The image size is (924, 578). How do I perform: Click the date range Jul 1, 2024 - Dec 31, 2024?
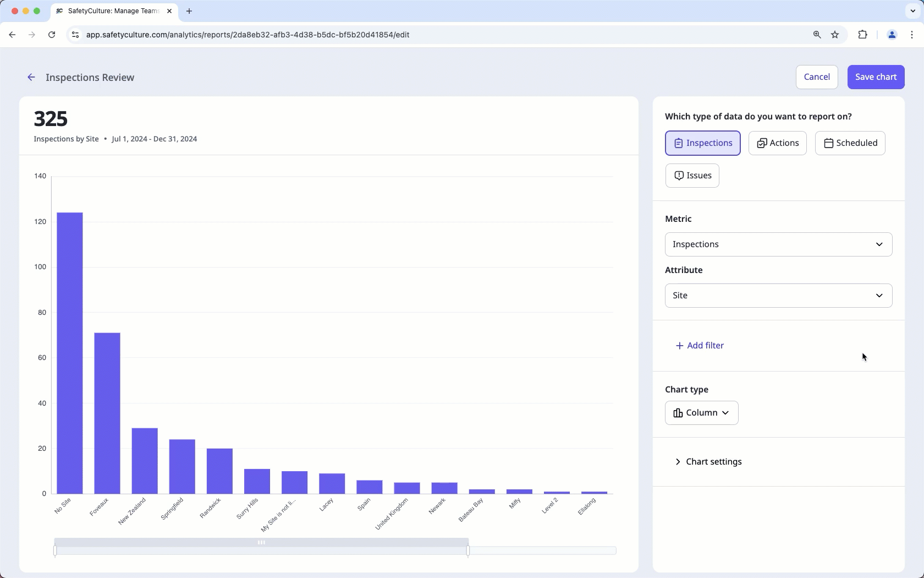(154, 139)
